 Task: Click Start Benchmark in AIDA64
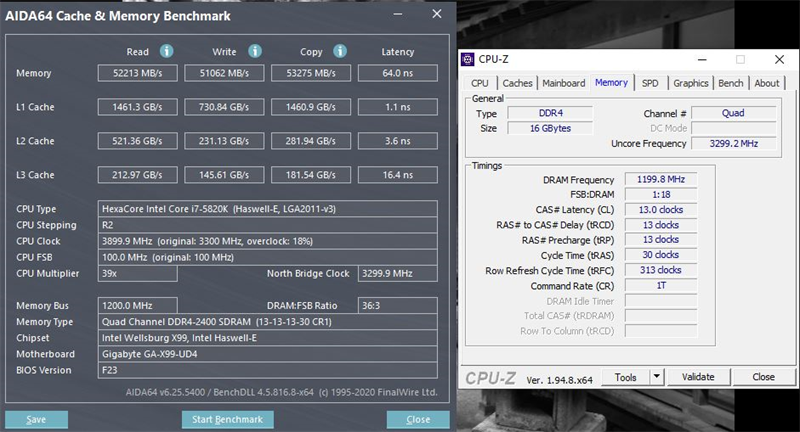coord(228,419)
